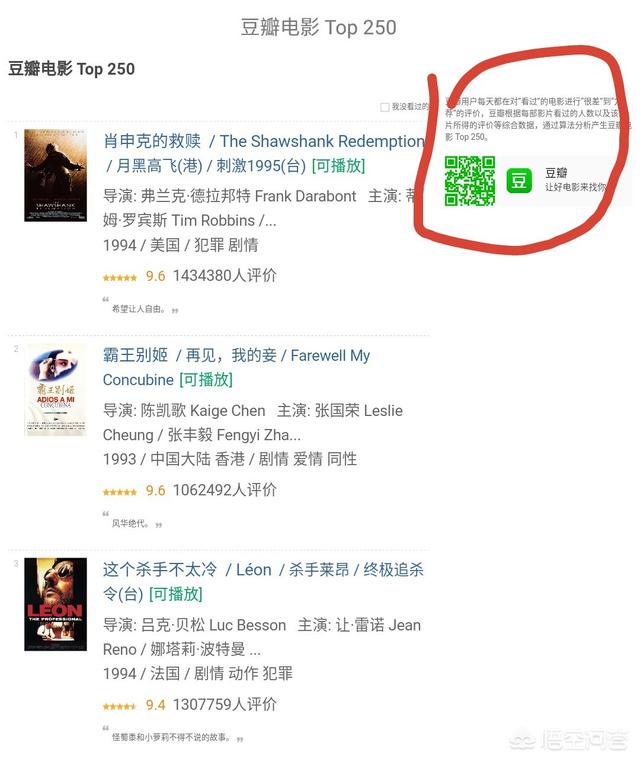Open 这个杀手不太冷 movie title link
The image size is (640, 762).
tap(160, 570)
